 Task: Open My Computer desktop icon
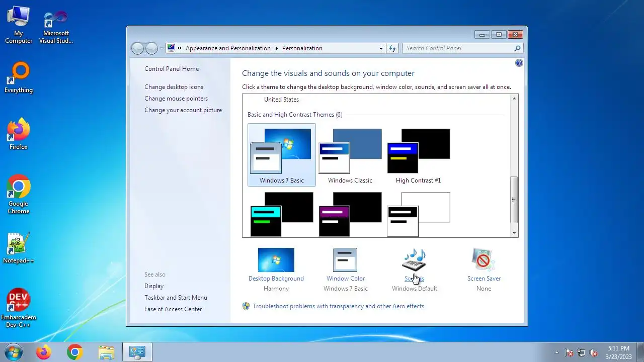point(19,25)
